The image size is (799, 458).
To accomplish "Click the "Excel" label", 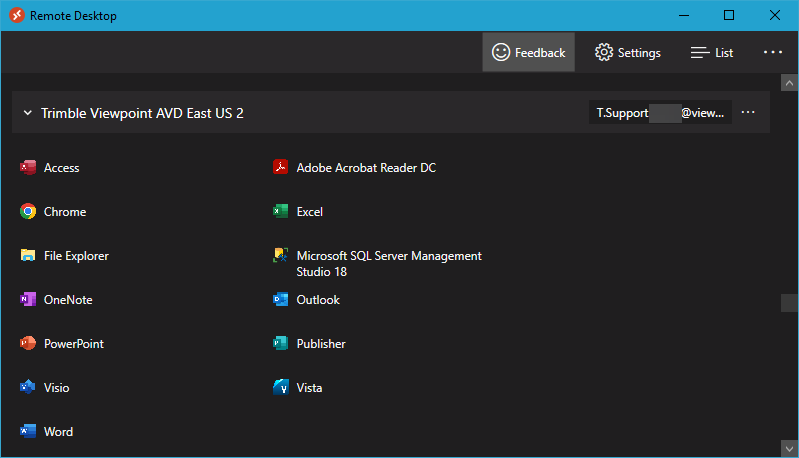I will point(310,211).
